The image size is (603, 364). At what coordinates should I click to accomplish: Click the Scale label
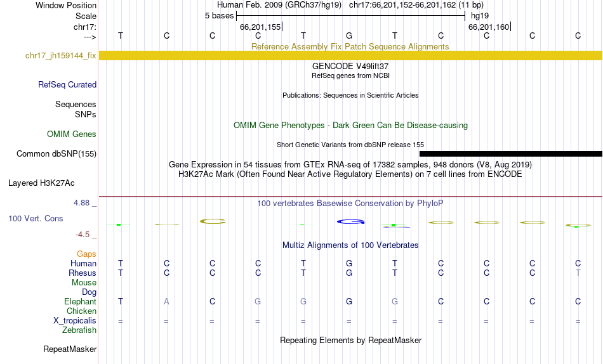click(86, 16)
